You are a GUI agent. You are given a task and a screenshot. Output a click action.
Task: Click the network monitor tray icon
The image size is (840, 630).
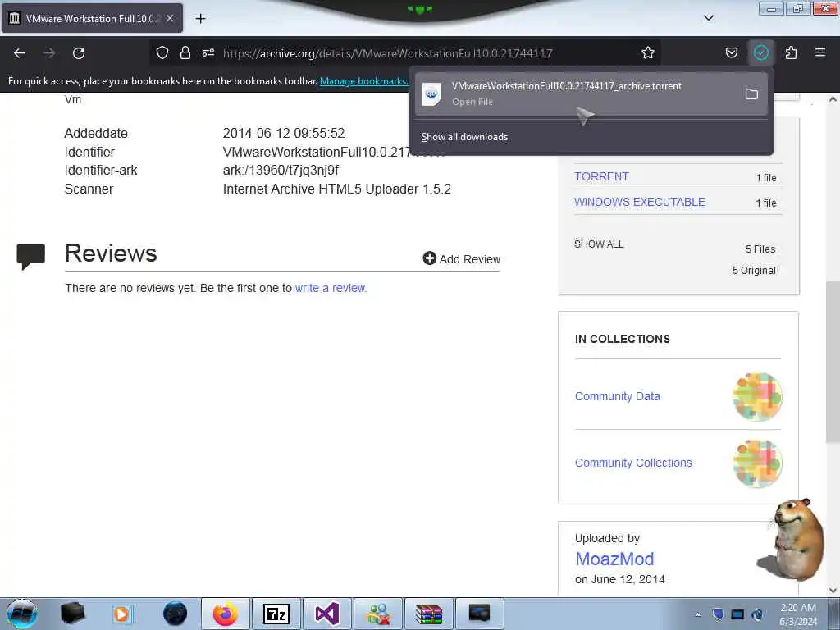[x=737, y=614]
